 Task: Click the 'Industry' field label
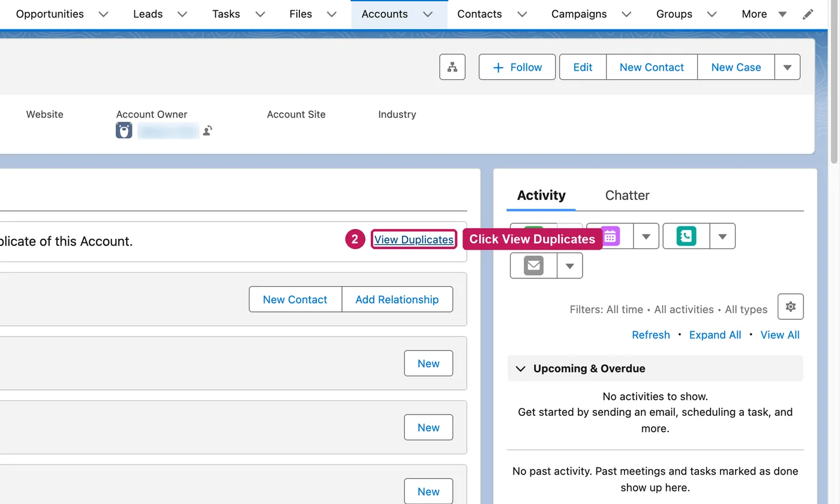pos(397,114)
